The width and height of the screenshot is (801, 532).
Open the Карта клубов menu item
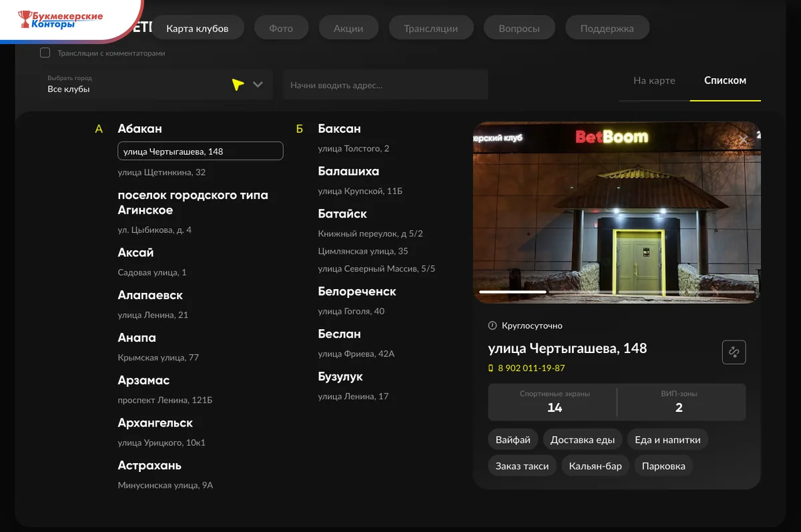pyautogui.click(x=198, y=29)
